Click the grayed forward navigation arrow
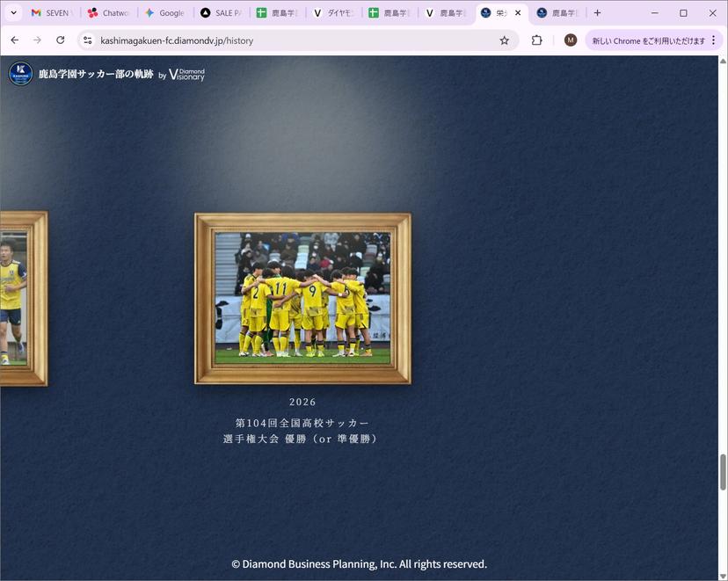 click(x=37, y=40)
